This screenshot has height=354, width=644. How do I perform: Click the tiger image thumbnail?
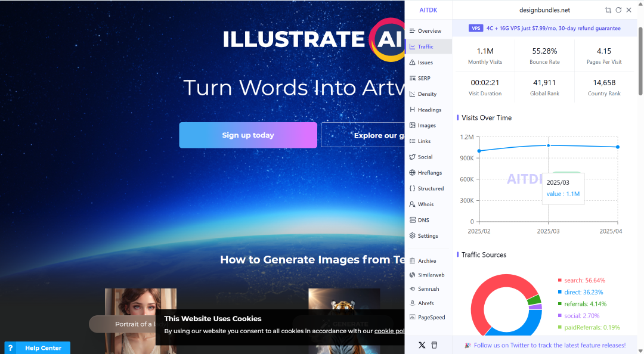click(x=344, y=321)
